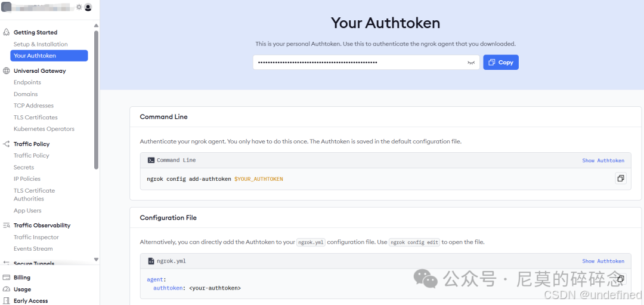The image size is (644, 305).
Task: Click the Early Access door icon
Action: (x=6, y=301)
